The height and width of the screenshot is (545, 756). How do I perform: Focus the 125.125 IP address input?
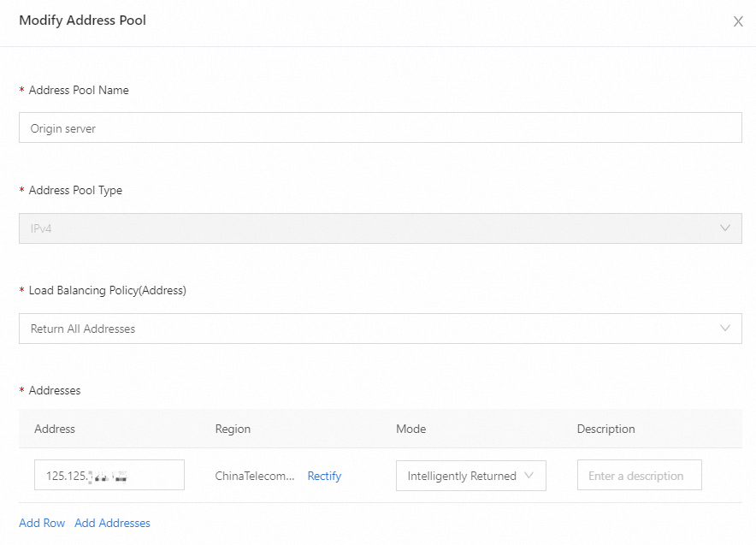pos(109,476)
